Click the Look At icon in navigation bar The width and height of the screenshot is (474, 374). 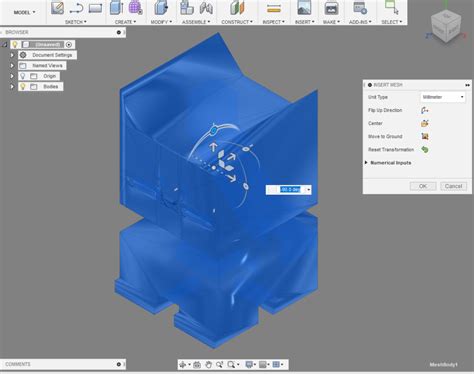pos(197,365)
